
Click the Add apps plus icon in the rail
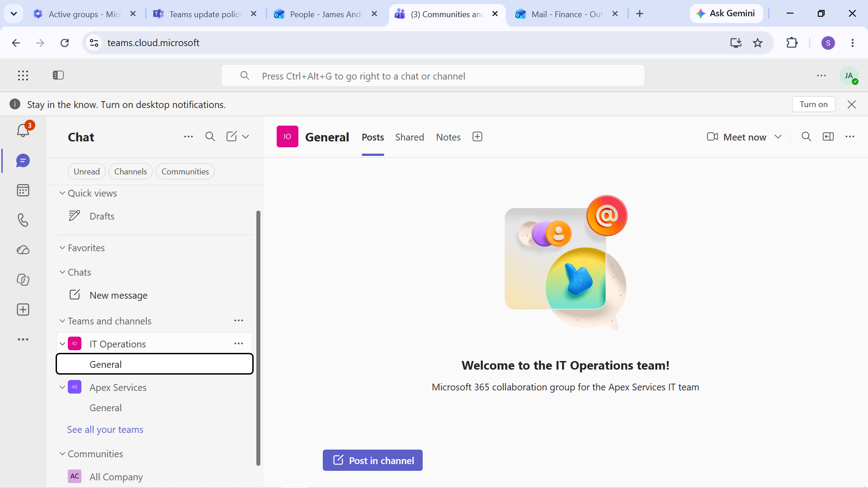point(23,310)
